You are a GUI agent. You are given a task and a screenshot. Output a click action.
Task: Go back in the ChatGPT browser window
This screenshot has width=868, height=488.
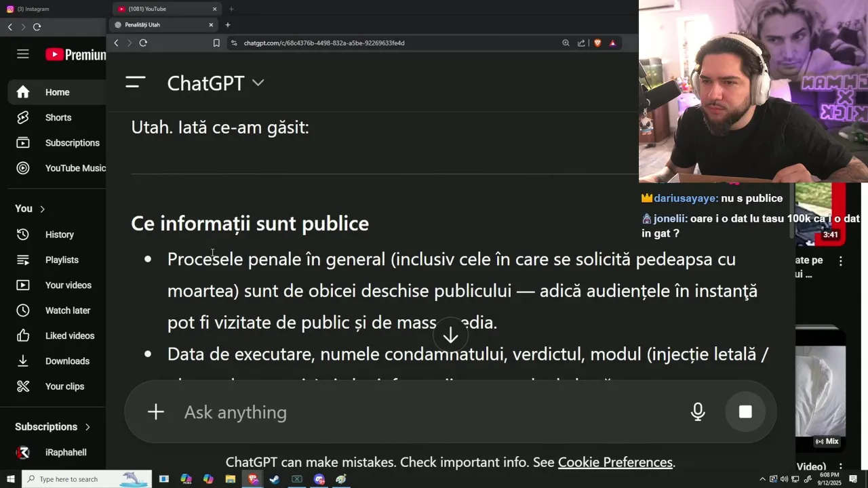click(x=116, y=43)
